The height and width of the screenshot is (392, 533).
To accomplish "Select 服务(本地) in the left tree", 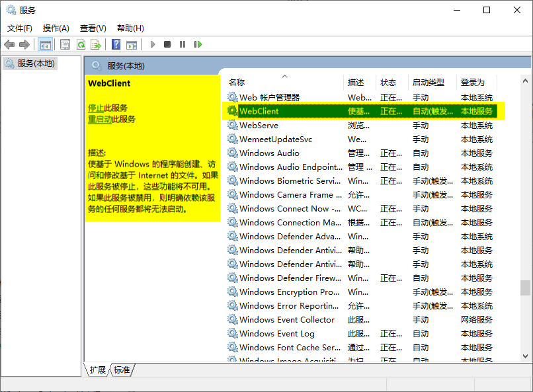I will coord(36,63).
